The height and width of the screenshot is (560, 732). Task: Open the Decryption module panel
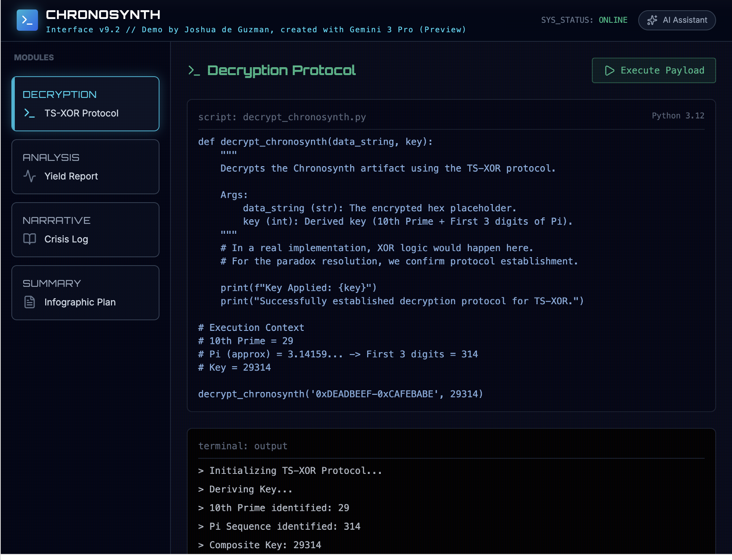(85, 104)
